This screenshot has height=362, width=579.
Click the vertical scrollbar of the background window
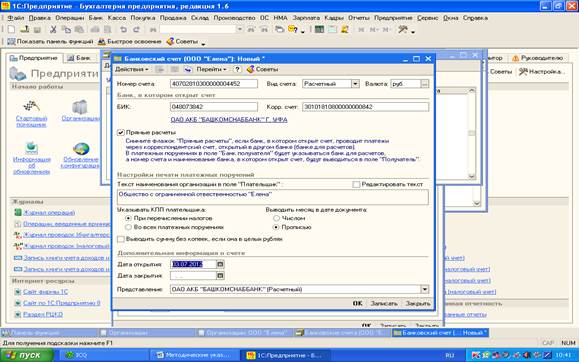click(472, 133)
